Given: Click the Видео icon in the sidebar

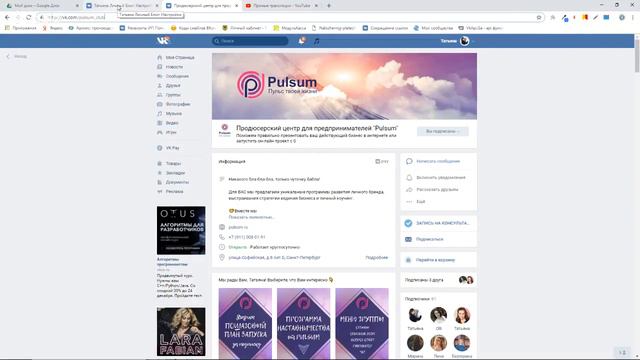Looking at the screenshot, I should [x=160, y=123].
